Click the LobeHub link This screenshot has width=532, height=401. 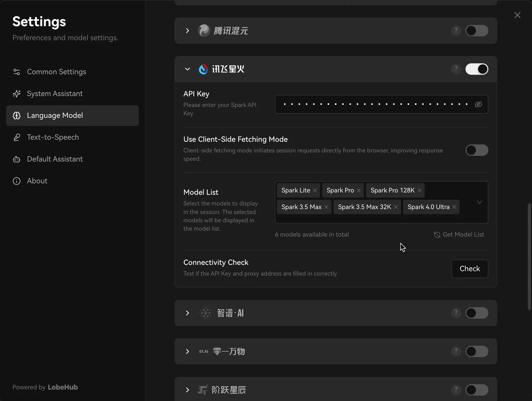point(63,387)
